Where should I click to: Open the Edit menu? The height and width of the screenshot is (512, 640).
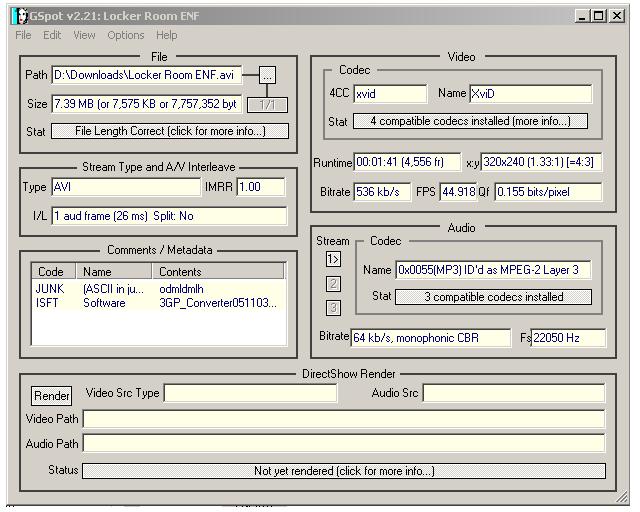coord(52,35)
